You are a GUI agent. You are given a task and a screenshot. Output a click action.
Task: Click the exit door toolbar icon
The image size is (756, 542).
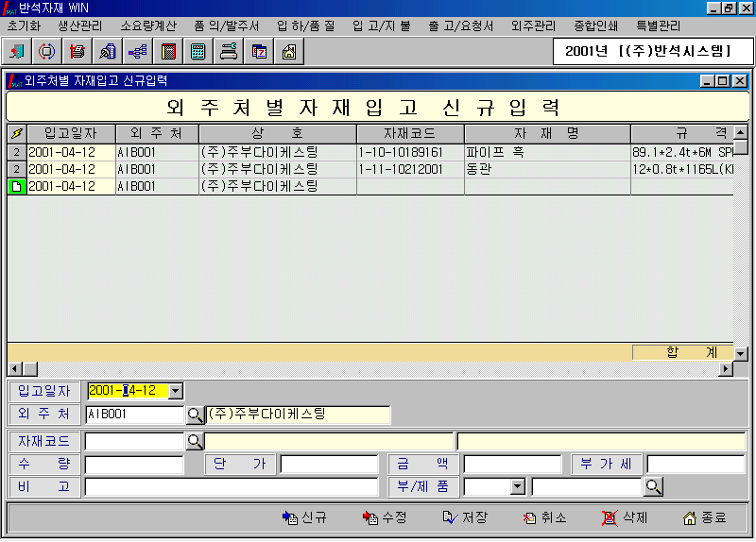pyautogui.click(x=18, y=52)
